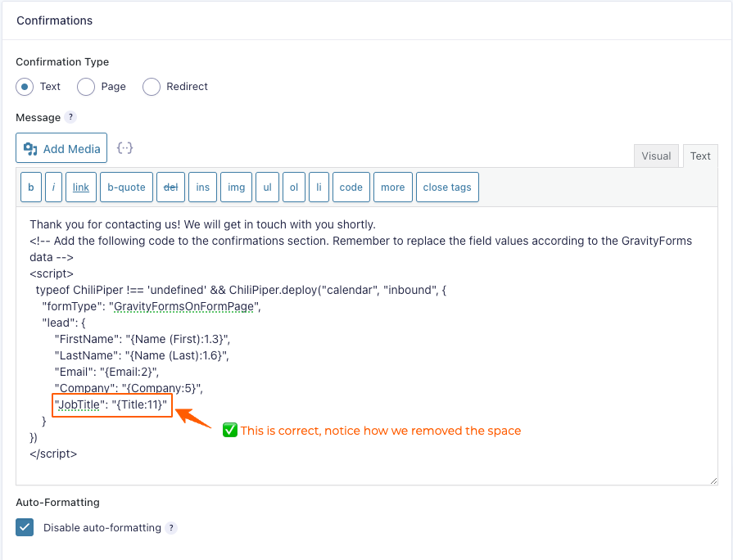Select the Page confirmation type radio

(86, 87)
